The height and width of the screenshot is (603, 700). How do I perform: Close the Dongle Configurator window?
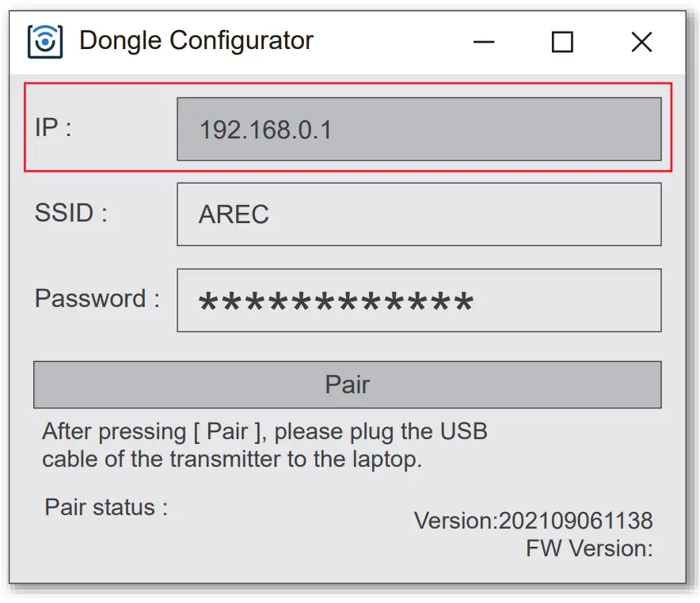point(641,42)
